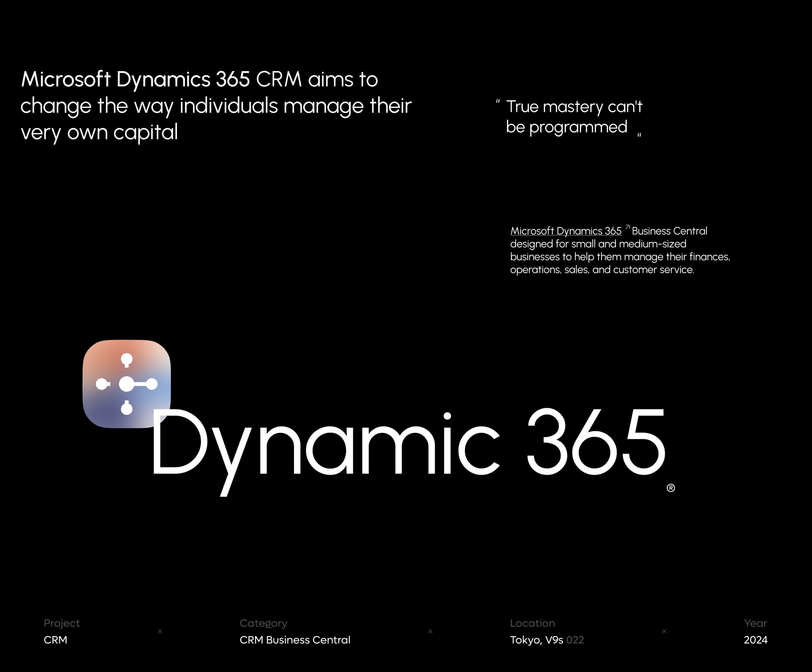Open the Microsoft Dynamics 365 underlined link
812x672 pixels.
click(566, 231)
